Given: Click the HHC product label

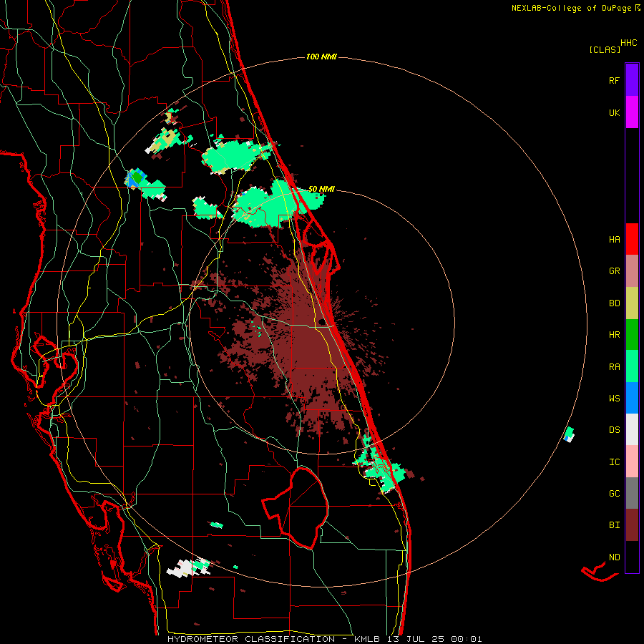Looking at the screenshot, I should click(629, 43).
